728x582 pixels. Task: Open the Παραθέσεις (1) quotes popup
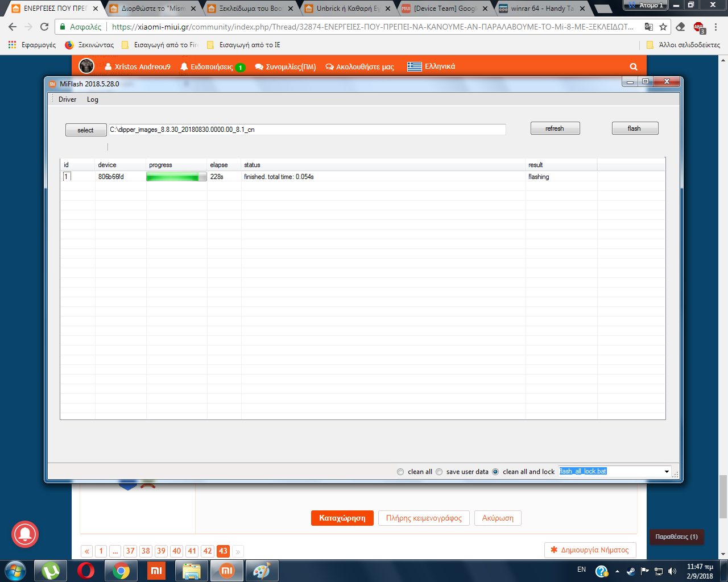click(x=676, y=537)
